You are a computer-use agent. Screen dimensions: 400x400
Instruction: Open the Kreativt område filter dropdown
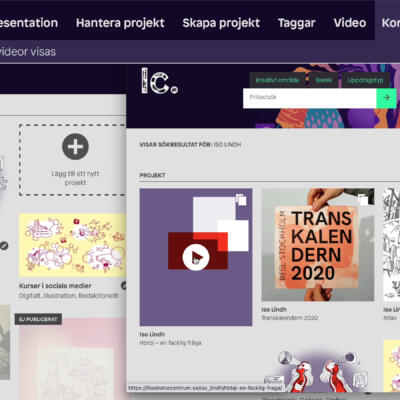pos(277,80)
